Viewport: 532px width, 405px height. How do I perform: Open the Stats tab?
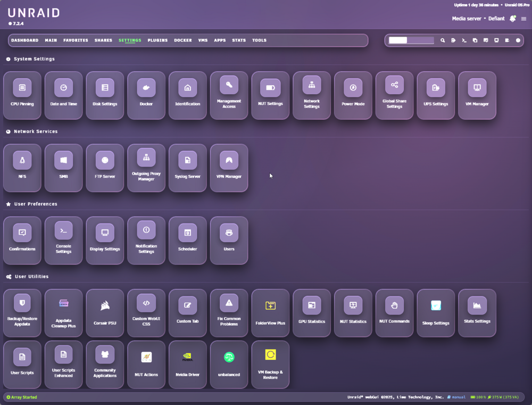[239, 40]
